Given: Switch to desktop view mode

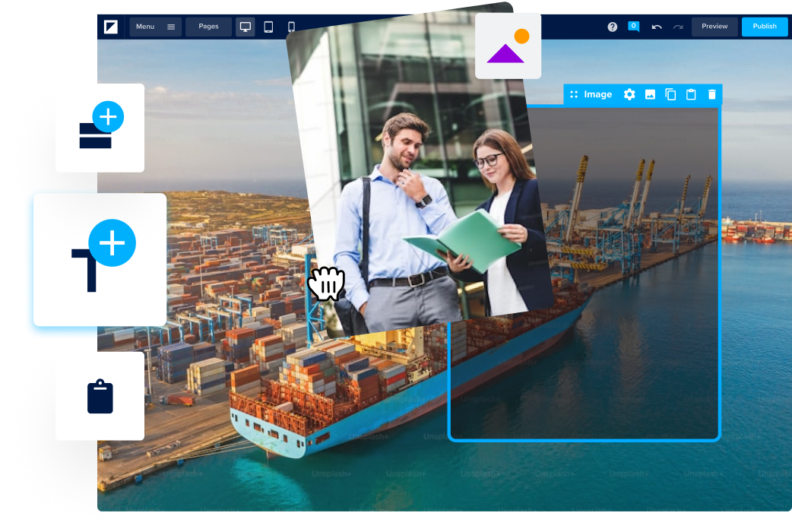Looking at the screenshot, I should coord(246,27).
